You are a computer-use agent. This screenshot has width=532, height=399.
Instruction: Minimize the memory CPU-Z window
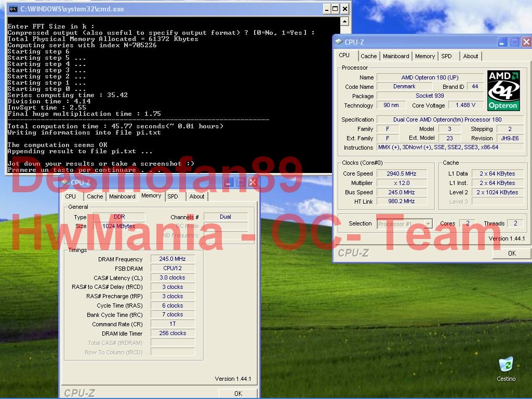[x=229, y=182]
